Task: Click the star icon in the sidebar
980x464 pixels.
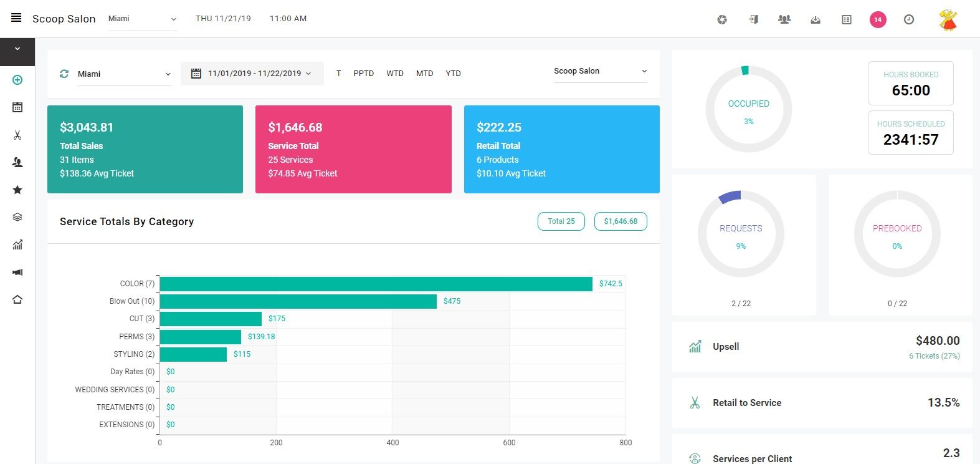Action: (x=17, y=190)
